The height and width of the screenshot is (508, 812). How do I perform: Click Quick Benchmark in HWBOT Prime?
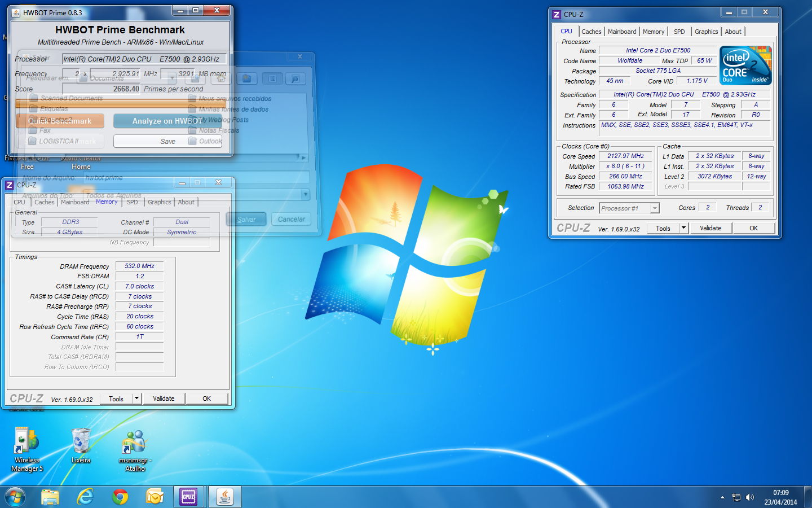[x=60, y=121]
